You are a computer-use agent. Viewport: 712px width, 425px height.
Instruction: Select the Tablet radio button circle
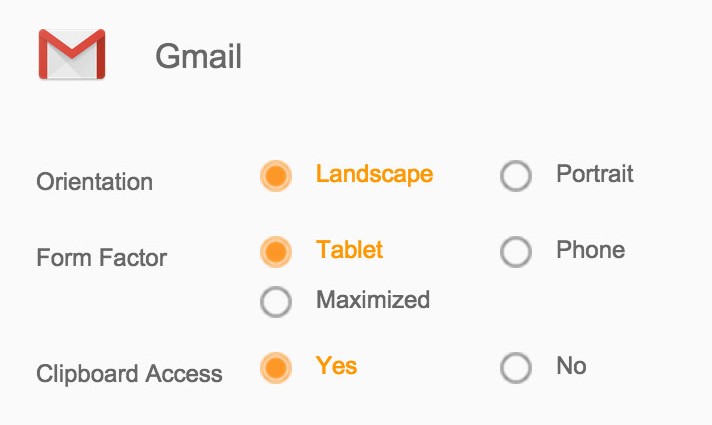point(275,251)
